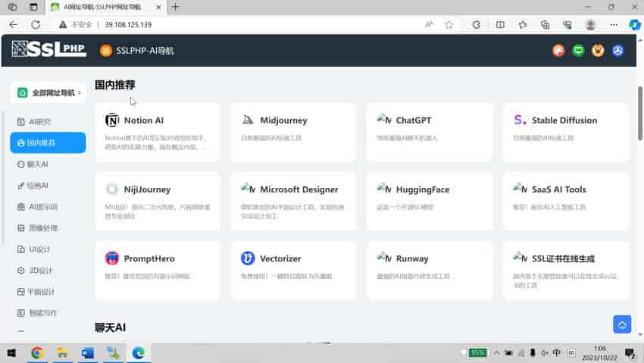The width and height of the screenshot is (644, 363).
Task: Open Google Chrome from the taskbar
Action: (x=37, y=353)
